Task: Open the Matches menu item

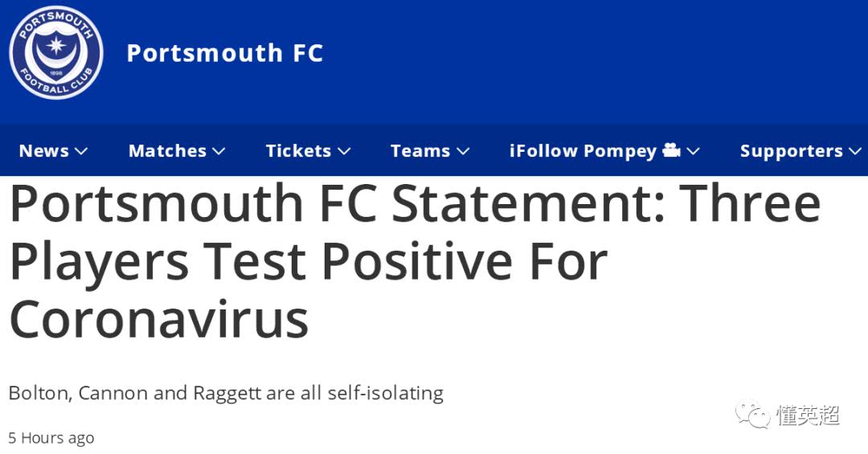Action: 168,150
